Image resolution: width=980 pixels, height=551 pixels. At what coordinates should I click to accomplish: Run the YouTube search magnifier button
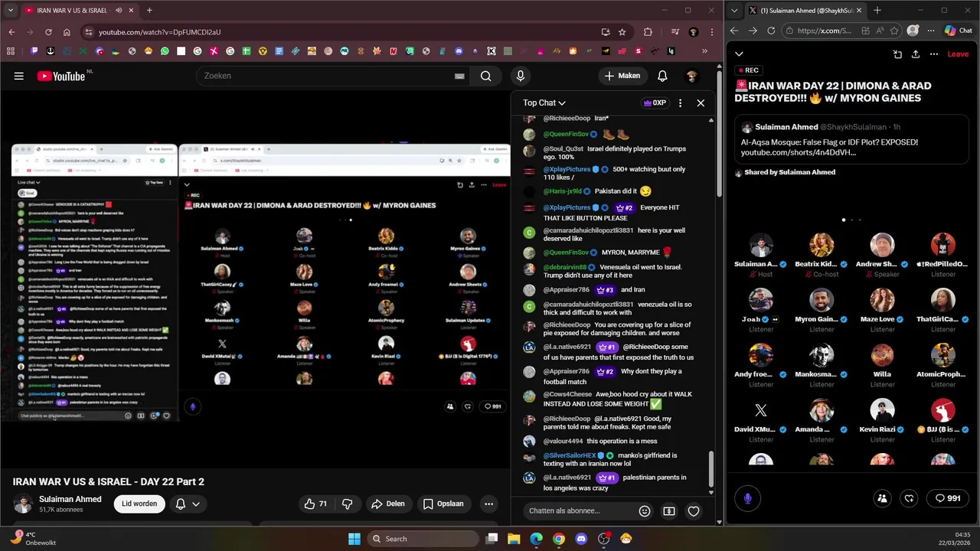click(485, 76)
